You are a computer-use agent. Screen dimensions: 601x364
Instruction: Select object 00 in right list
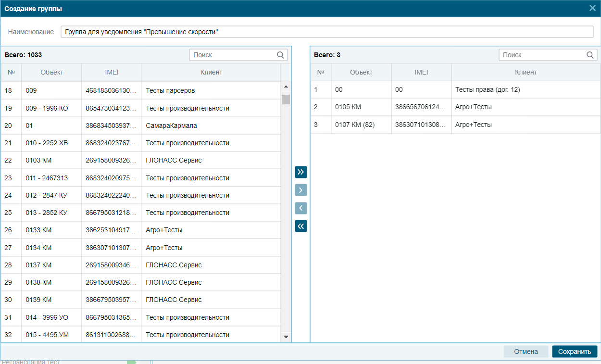(455, 89)
